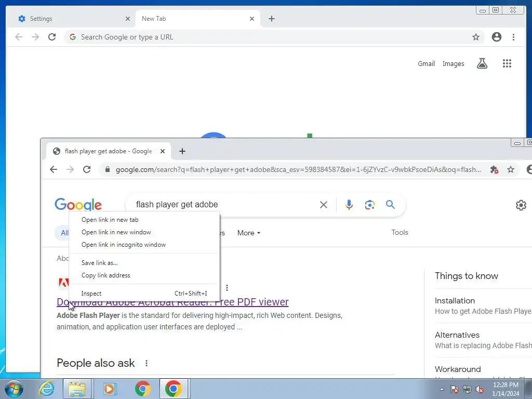The image size is (532, 399).
Task: Close the Settings tab
Action: 128,19
